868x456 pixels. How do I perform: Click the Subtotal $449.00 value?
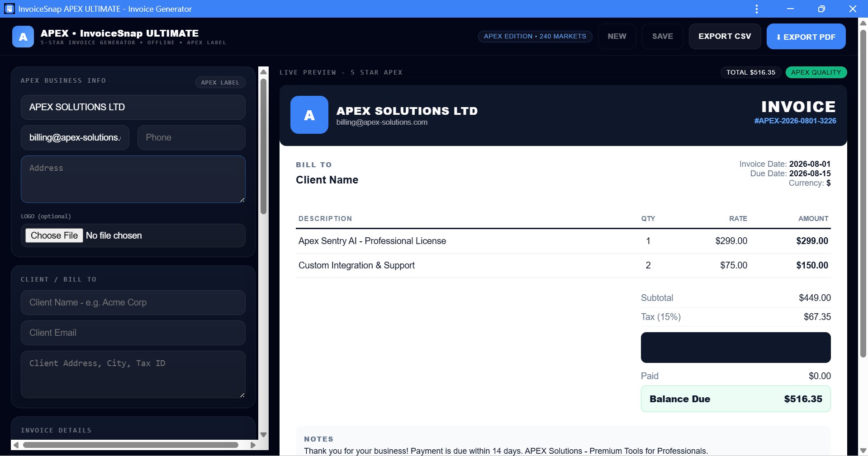pyautogui.click(x=815, y=298)
